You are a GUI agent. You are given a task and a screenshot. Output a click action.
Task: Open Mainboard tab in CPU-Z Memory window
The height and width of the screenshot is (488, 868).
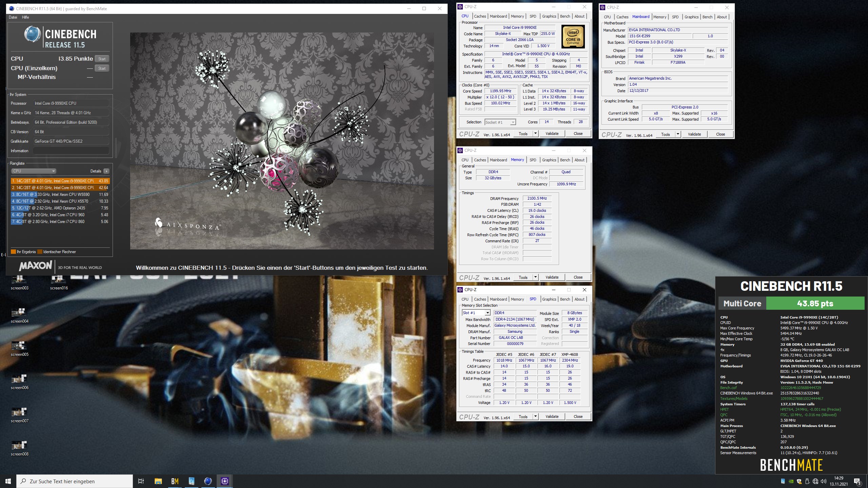pos(498,160)
